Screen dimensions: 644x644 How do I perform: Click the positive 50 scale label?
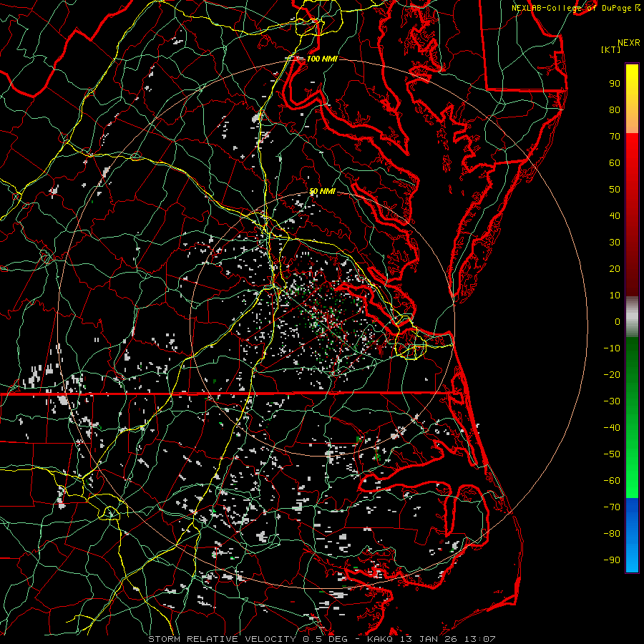point(615,190)
